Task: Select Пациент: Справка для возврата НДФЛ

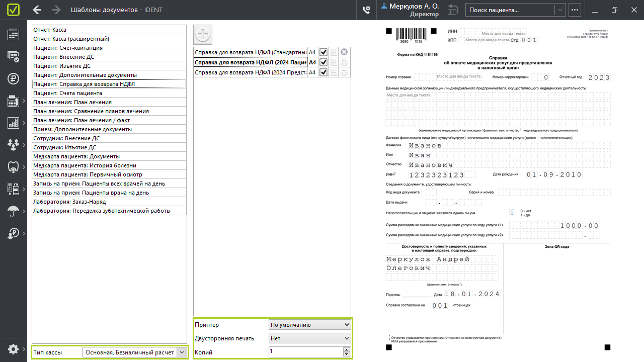Action: point(109,84)
